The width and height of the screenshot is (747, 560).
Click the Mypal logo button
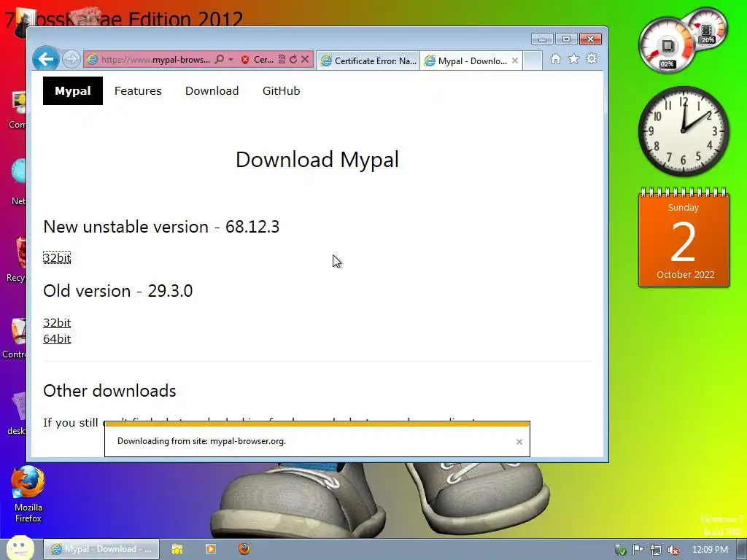pyautogui.click(x=73, y=91)
